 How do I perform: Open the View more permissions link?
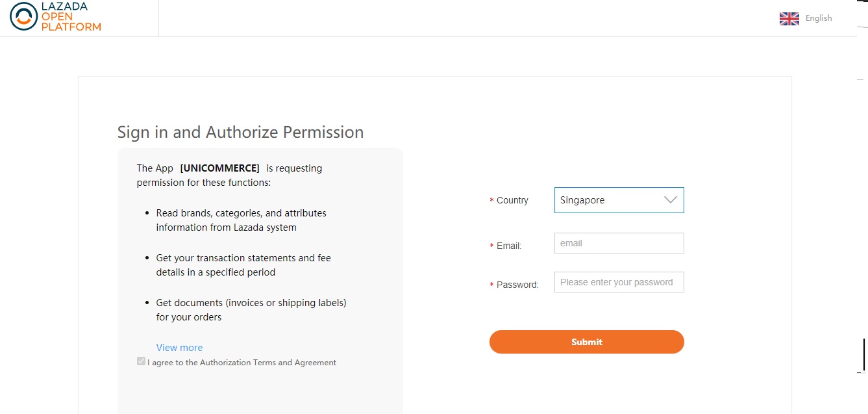(x=179, y=348)
